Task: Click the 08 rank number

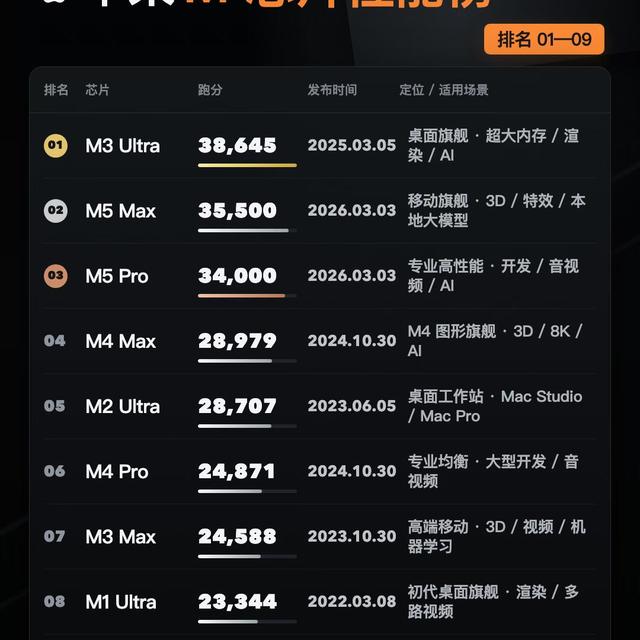Action: coord(55,601)
